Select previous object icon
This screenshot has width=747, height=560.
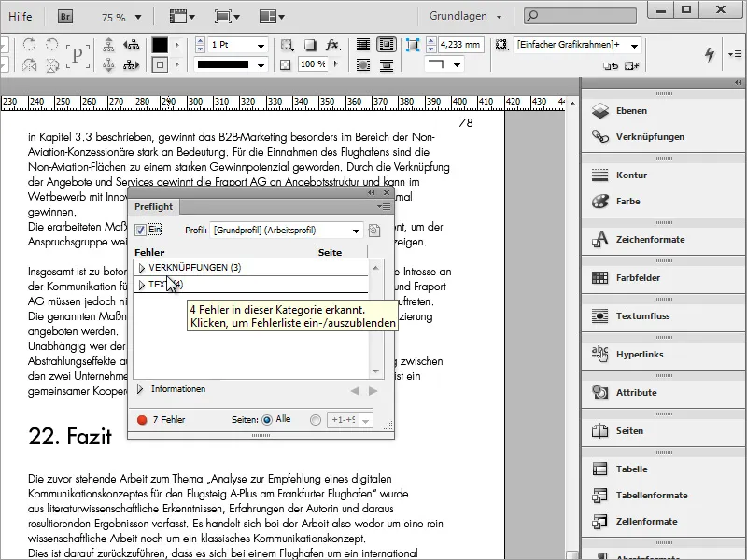tap(131, 45)
